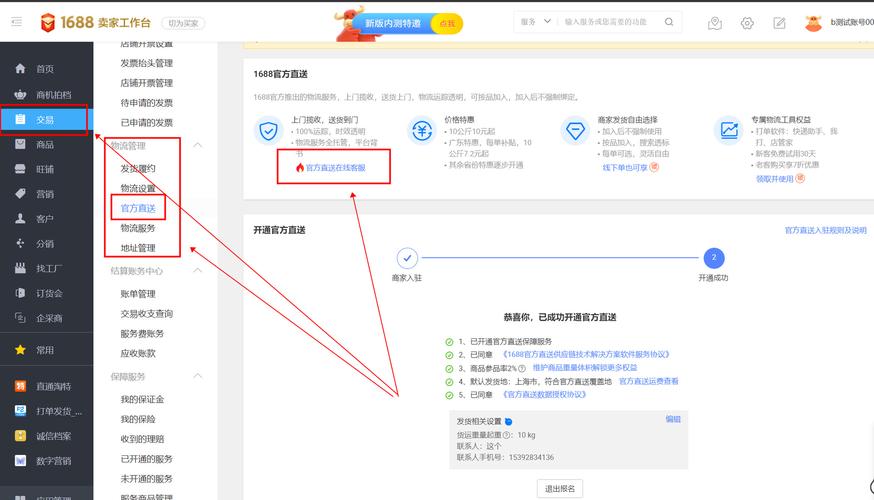Click the 常用 star icon in the sidebar
The height and width of the screenshot is (500, 874).
[x=20, y=350]
